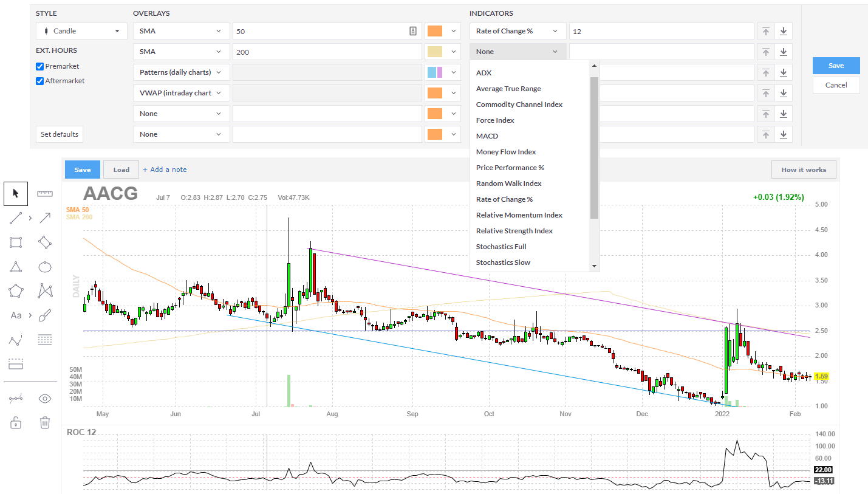Select the rectangle annotation tool

click(x=15, y=242)
